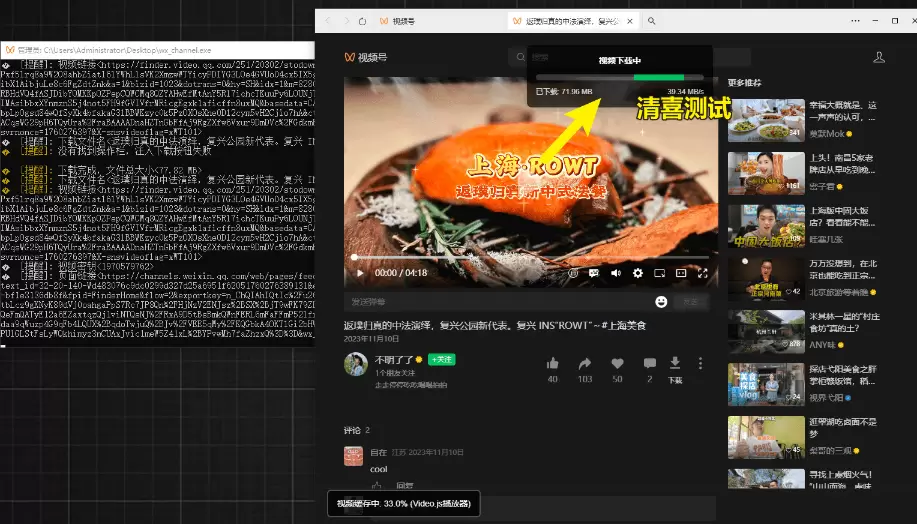The image size is (917, 524).
Task: Open the three-dot more options menu
Action: tap(701, 363)
